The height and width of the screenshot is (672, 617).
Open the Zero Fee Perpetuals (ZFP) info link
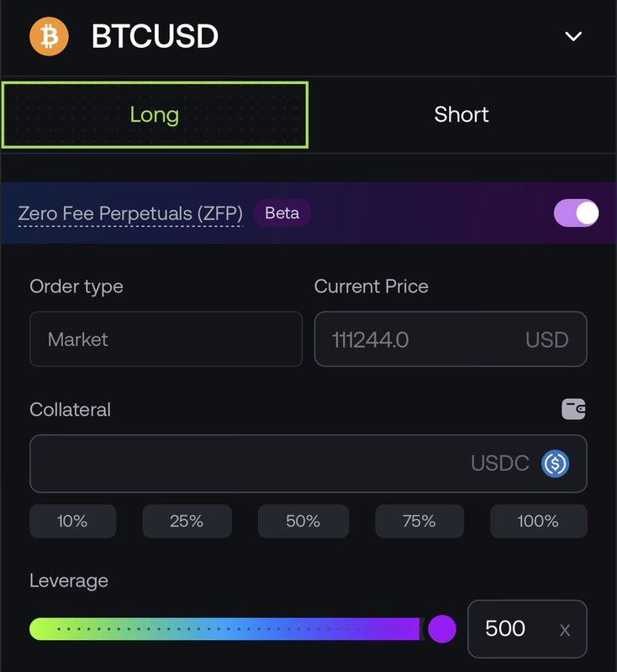(x=130, y=213)
